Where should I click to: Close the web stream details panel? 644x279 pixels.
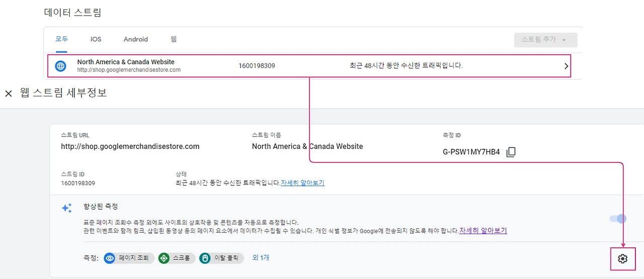tap(8, 94)
